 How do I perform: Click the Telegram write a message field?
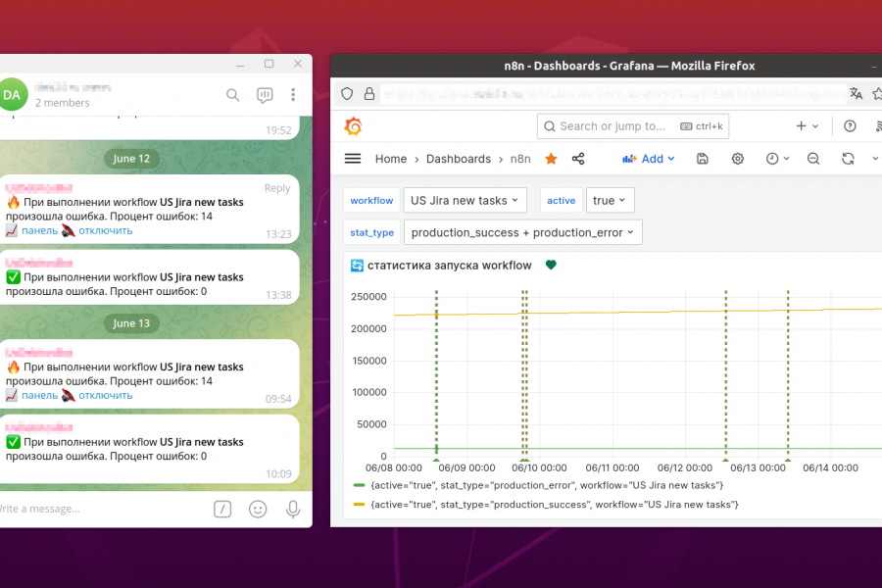pyautogui.click(x=101, y=509)
